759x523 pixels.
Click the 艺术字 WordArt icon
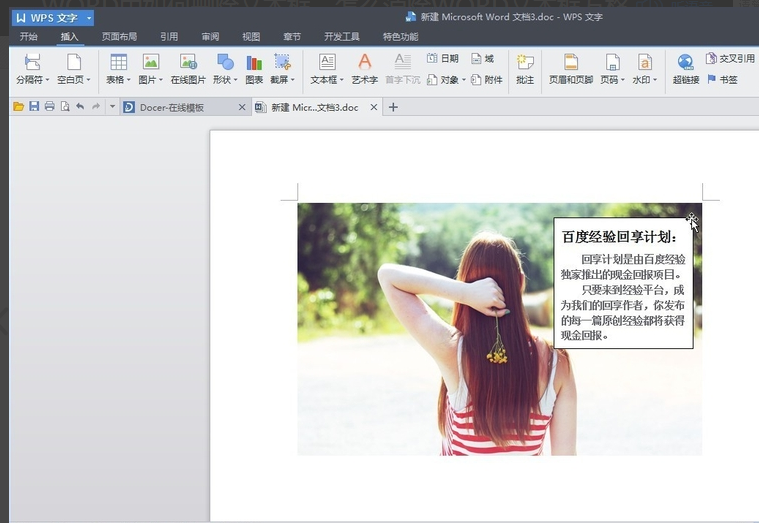tap(365, 63)
